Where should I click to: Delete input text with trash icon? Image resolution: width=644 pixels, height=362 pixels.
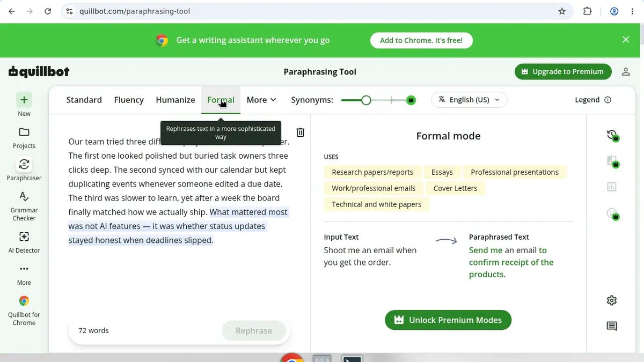301,132
